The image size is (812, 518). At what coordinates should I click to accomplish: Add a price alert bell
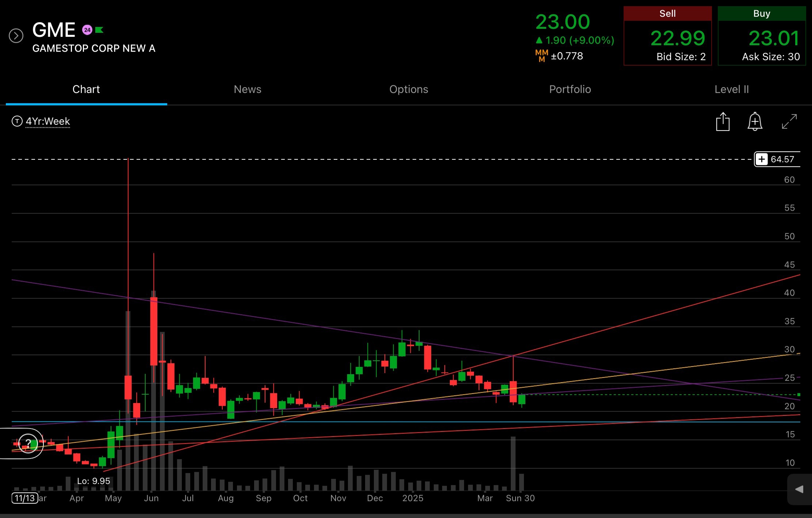click(x=755, y=122)
